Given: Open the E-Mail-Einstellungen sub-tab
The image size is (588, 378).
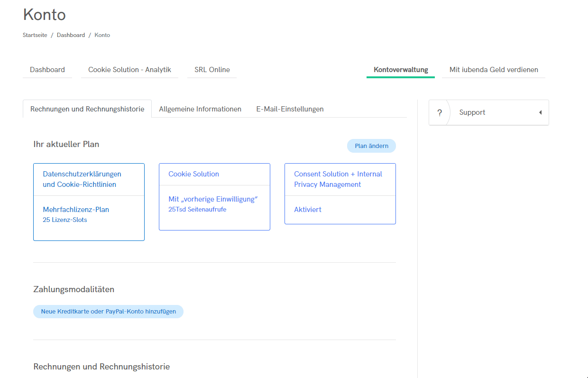Looking at the screenshot, I should [290, 109].
